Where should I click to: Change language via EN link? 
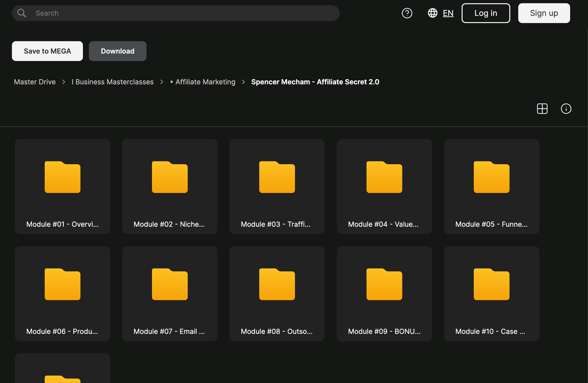(448, 13)
